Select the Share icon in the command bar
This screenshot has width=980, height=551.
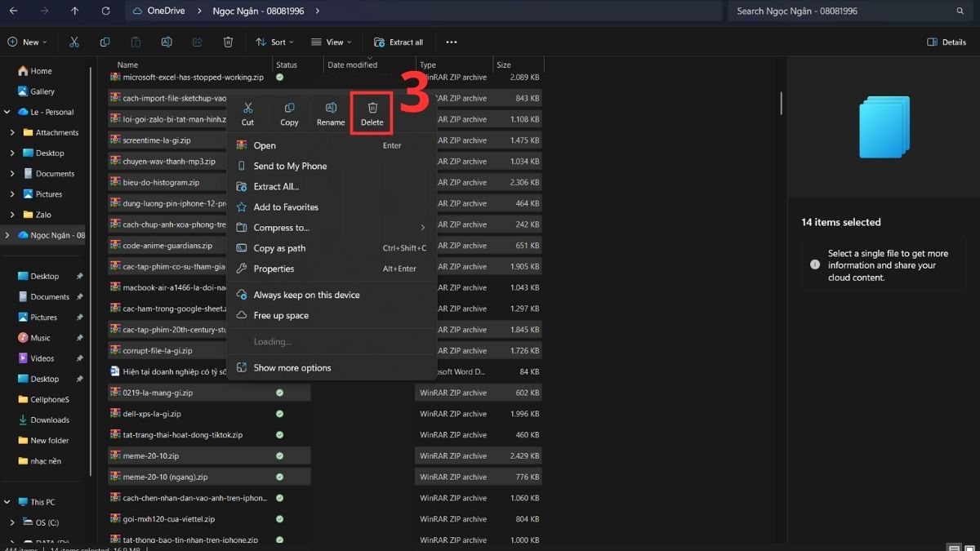coord(197,42)
